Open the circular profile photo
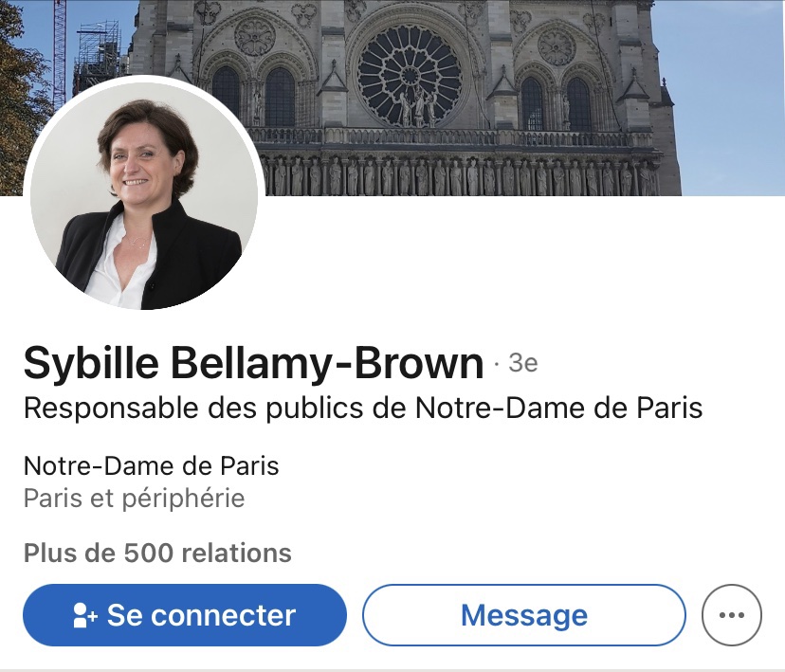The image size is (785, 672). coord(144,194)
